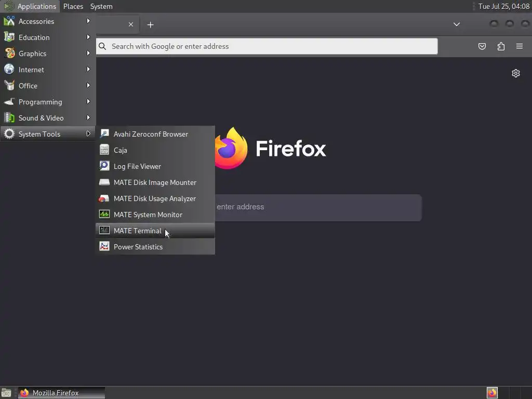Click the Caja cabinet icon
Viewport: 532px width, 399px height.
(x=104, y=150)
